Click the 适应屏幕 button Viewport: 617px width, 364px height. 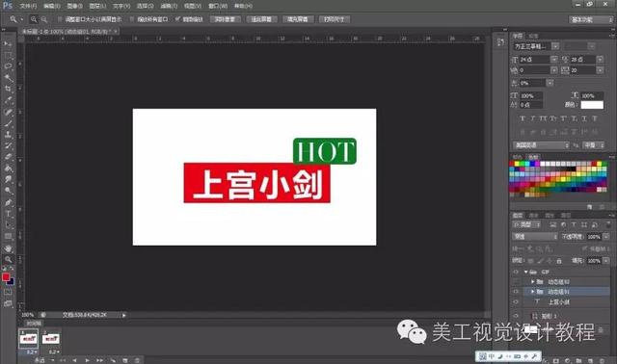pos(261,19)
